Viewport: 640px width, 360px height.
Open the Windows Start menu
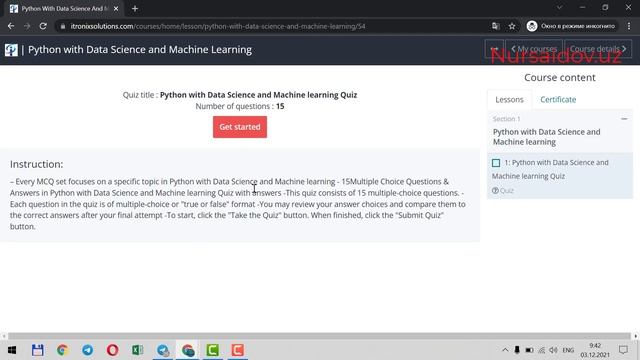click(x=12, y=350)
